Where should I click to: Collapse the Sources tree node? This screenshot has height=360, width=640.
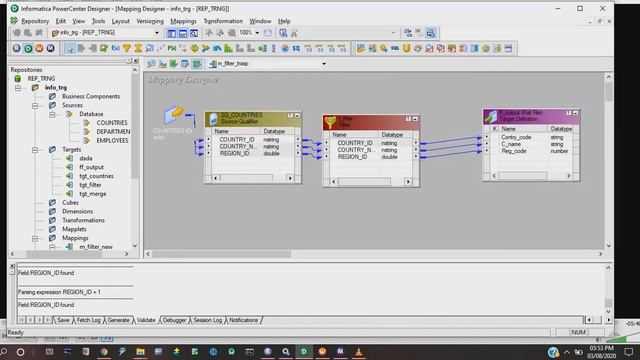35,105
